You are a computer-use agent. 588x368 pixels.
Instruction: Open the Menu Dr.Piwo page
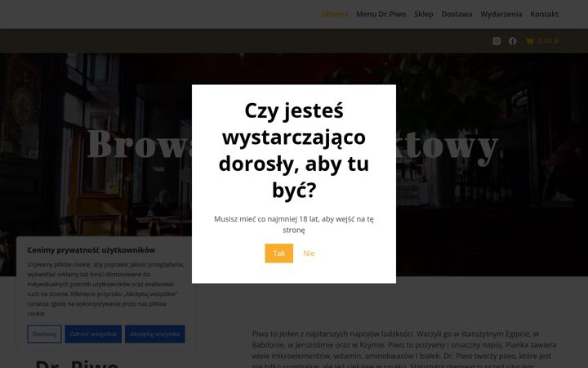click(381, 14)
